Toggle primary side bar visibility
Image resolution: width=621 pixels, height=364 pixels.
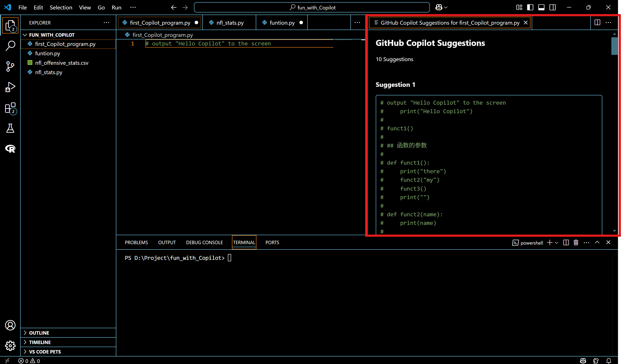[x=530, y=7]
